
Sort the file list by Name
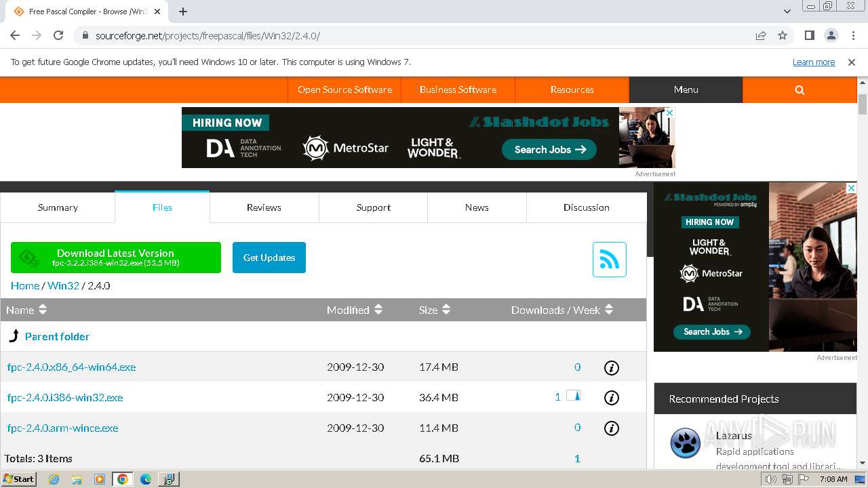coord(26,310)
